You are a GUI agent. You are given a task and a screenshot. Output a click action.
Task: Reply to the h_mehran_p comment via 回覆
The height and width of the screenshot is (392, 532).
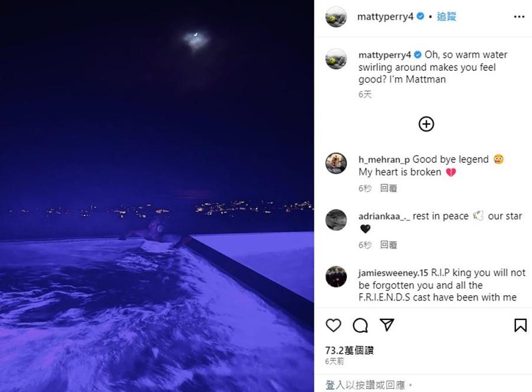click(388, 188)
